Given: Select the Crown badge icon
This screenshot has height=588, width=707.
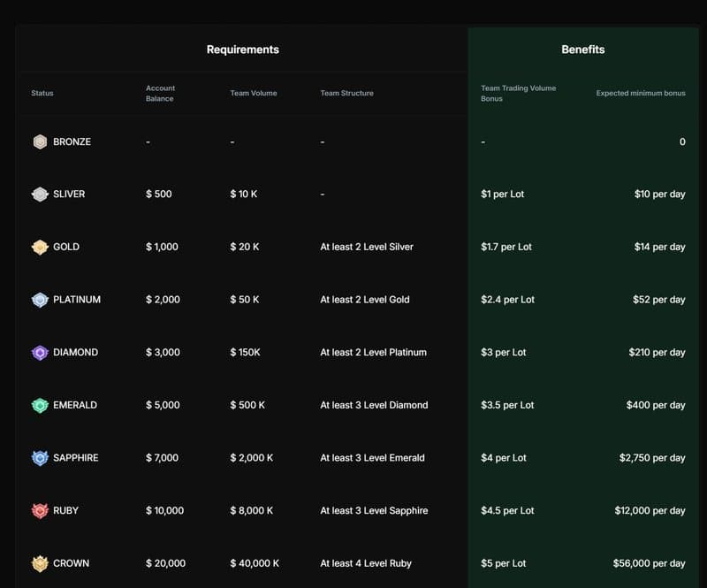Looking at the screenshot, I should [40, 563].
